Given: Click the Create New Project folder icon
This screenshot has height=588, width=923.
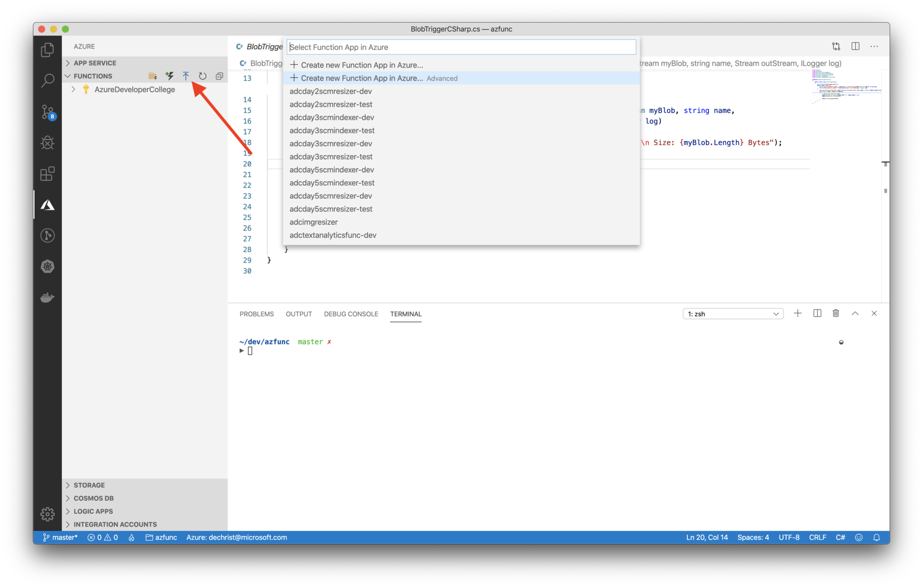Looking at the screenshot, I should [x=152, y=76].
